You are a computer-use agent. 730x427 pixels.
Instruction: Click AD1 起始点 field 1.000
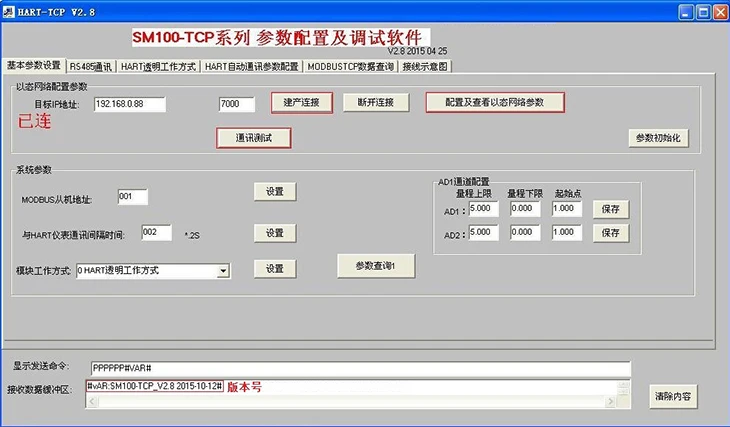567,209
